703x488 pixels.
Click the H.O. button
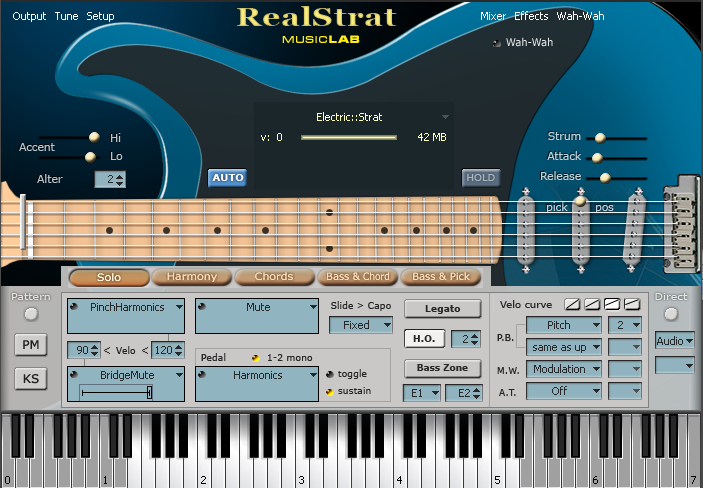click(x=424, y=339)
